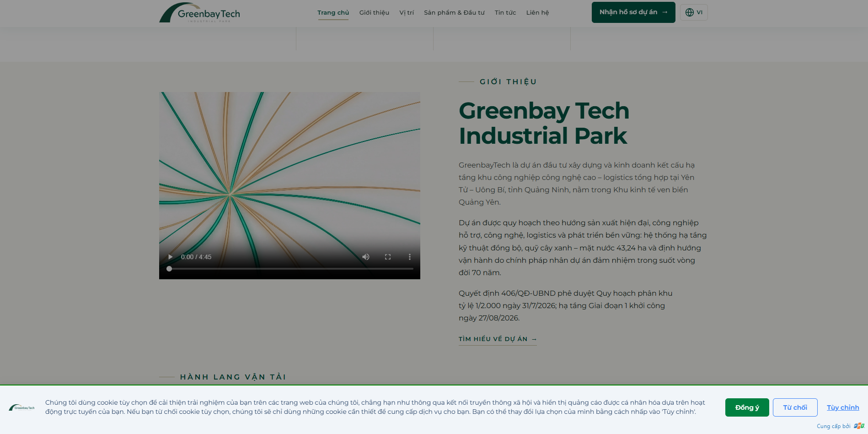
Task: Open Liên hệ contact page
Action: pyautogui.click(x=537, y=12)
